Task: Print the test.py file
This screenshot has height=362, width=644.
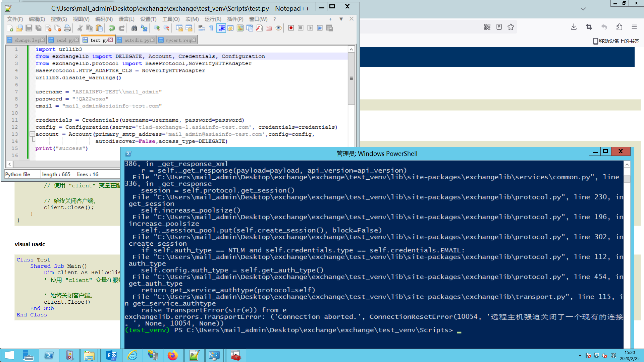Action: coord(67,28)
